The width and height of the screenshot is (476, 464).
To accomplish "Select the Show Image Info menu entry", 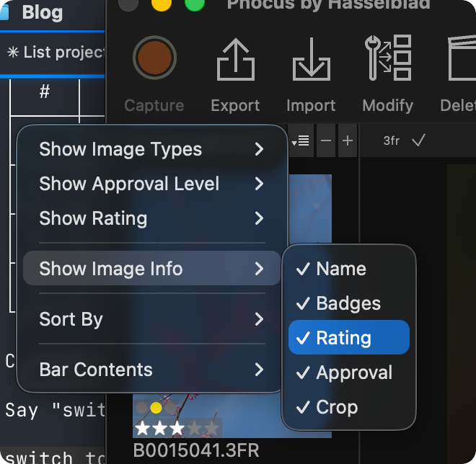I will point(151,269).
